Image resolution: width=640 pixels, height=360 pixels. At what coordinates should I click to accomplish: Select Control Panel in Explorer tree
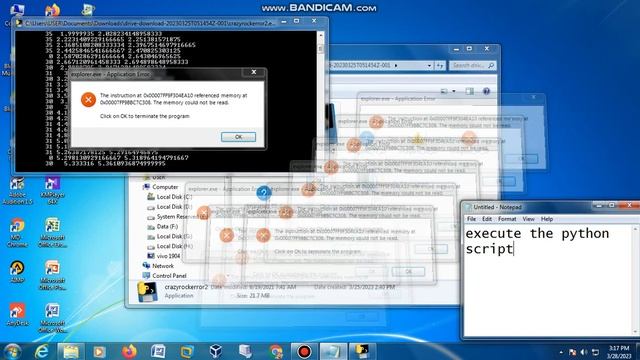[x=164, y=276]
